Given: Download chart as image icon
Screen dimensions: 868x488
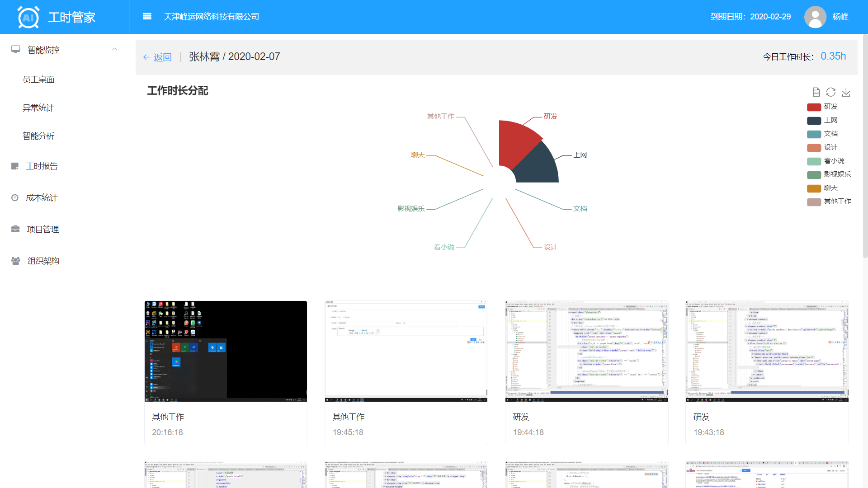Looking at the screenshot, I should point(846,92).
